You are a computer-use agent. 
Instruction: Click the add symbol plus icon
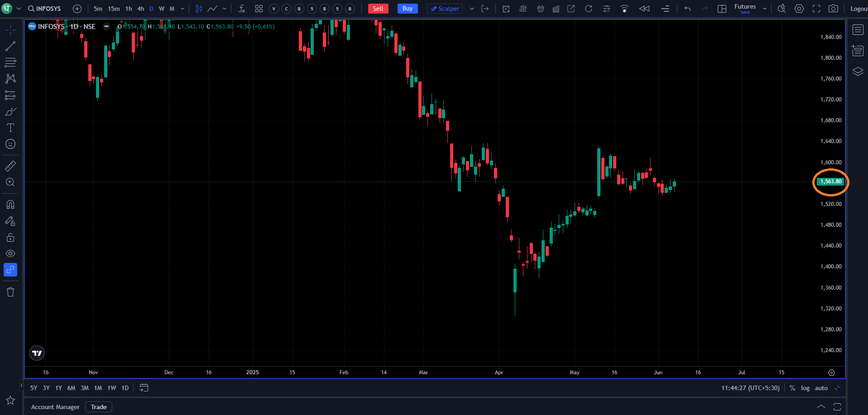77,9
